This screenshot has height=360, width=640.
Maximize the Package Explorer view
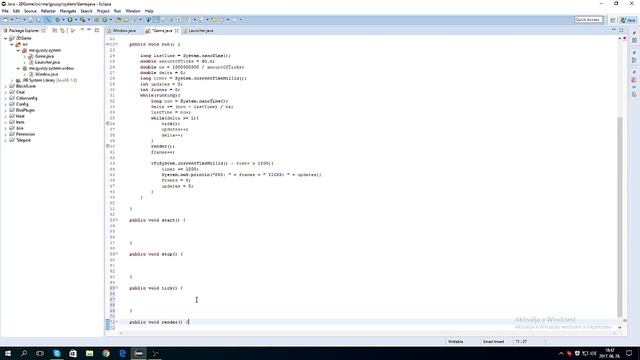point(97,30)
